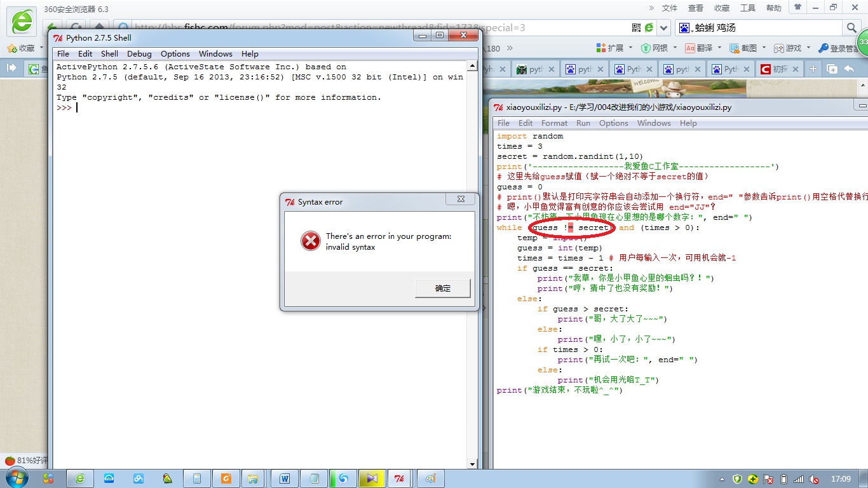Open the 网银 online banking shield icon
The width and height of the screenshot is (868, 488).
point(646,48)
